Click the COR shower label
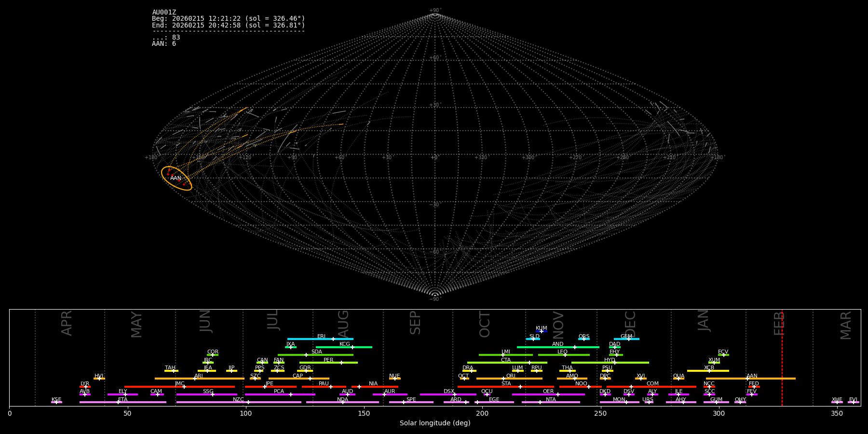 coord(213,352)
